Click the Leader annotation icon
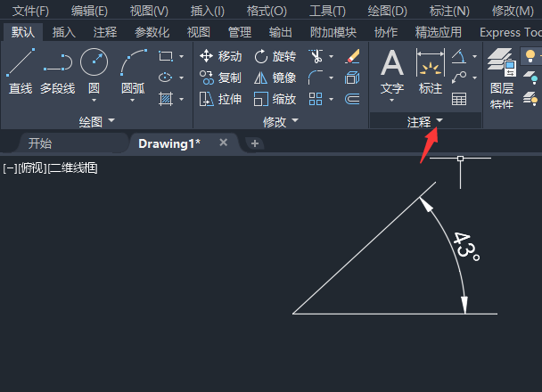Screen dimensions: 542x392 click(459, 78)
